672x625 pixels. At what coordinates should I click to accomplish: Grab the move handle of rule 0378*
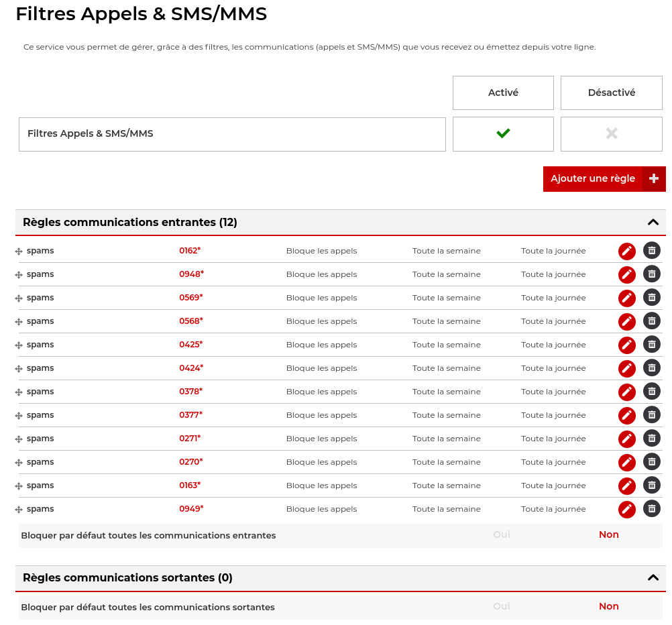[x=18, y=393]
